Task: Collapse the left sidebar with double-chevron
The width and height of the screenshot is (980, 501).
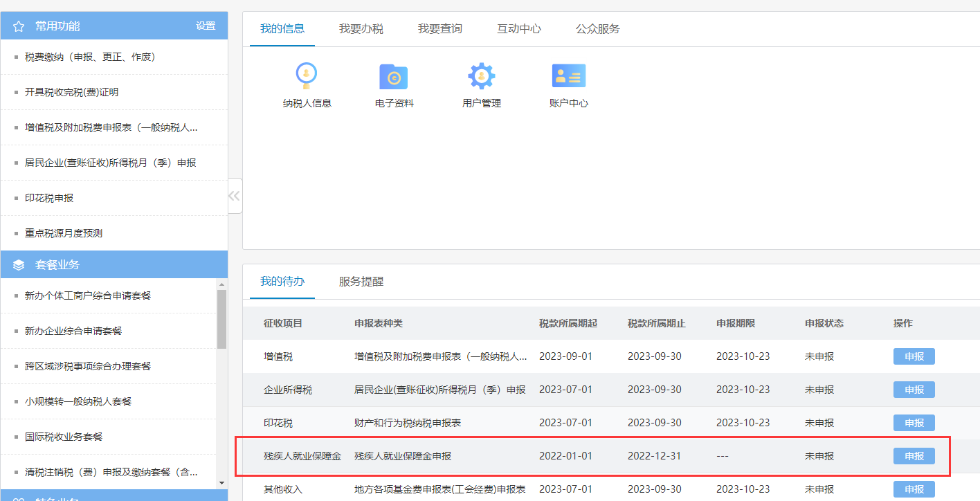Action: [x=235, y=196]
